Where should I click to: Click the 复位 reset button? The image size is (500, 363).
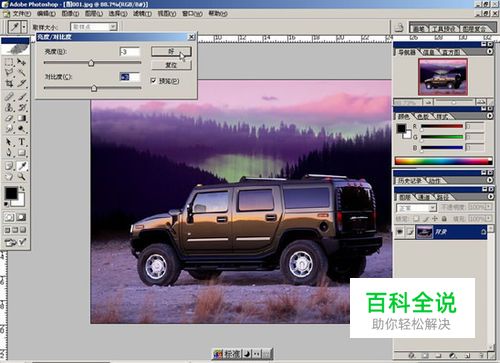(171, 65)
